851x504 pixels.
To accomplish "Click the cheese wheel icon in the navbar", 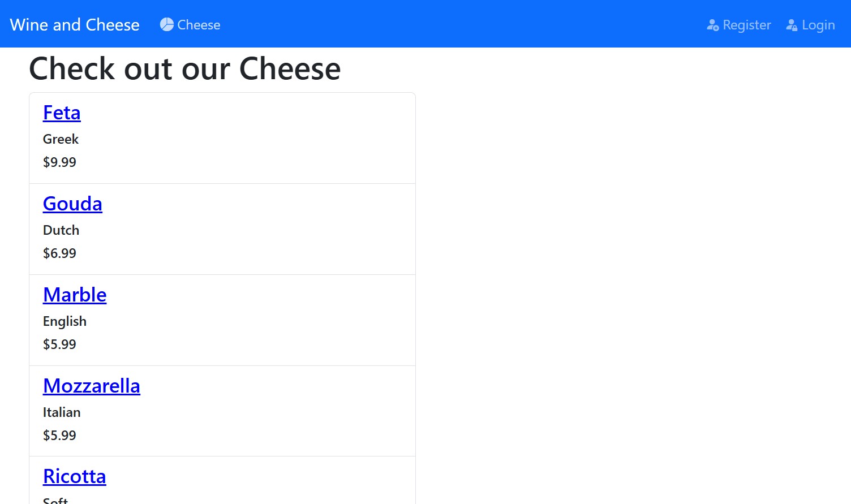I will (166, 24).
